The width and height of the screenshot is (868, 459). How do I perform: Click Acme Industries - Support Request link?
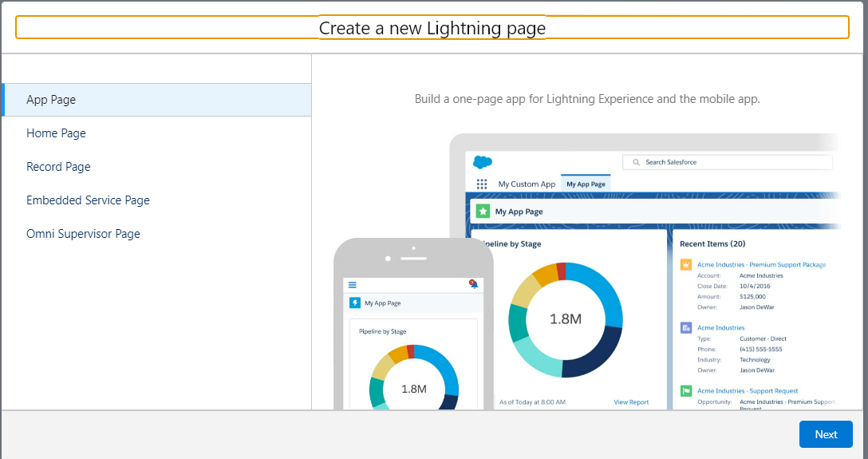click(748, 391)
